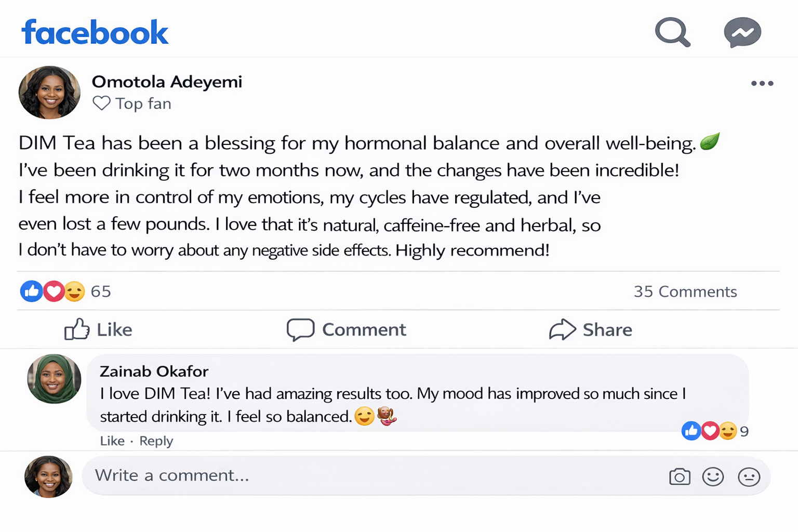Viewport: 798px width, 532px height.
Task: Show the post's 65 reactions list
Action: (x=65, y=291)
